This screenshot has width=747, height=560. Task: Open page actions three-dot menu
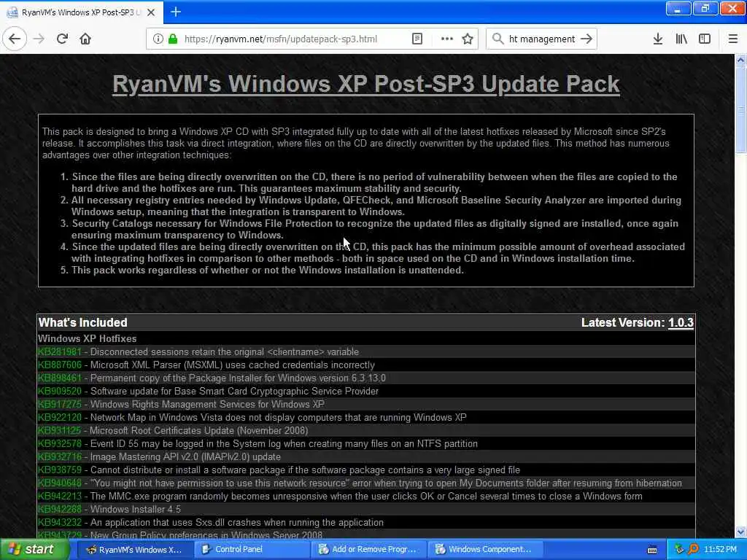tap(447, 39)
